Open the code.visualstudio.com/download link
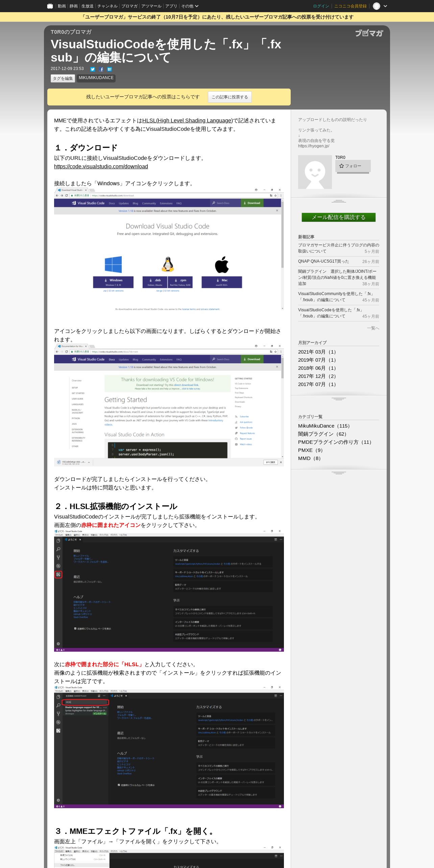The image size is (434, 868). coord(101,167)
